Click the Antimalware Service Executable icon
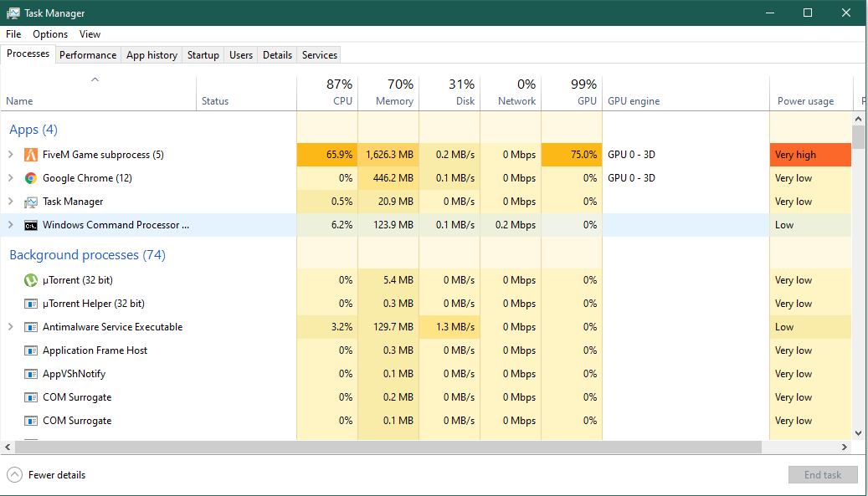Image resolution: width=868 pixels, height=496 pixels. point(31,327)
